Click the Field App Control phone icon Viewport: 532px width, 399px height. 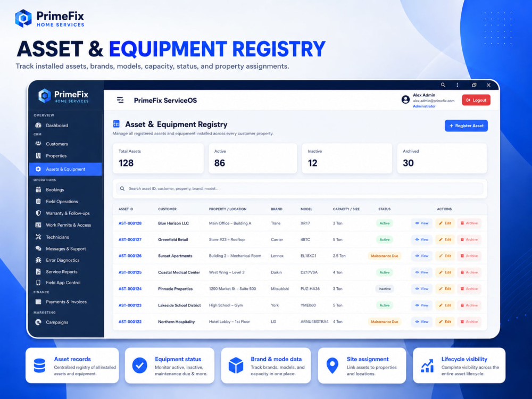[38, 282]
